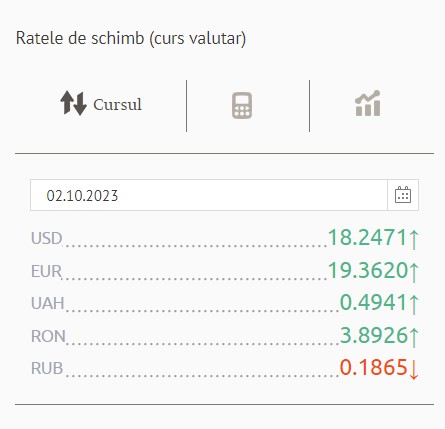Select the RON currency label
The height and width of the screenshot is (429, 445).
[48, 336]
